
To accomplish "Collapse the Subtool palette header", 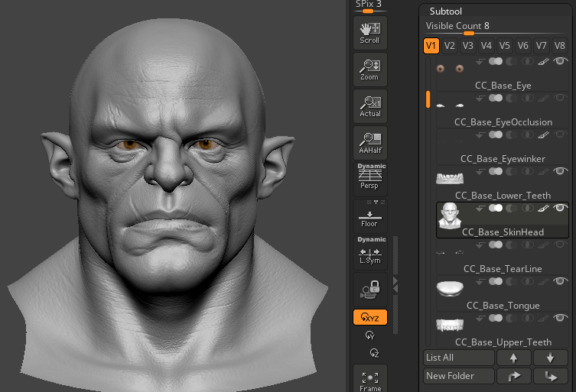I will coord(446,11).
